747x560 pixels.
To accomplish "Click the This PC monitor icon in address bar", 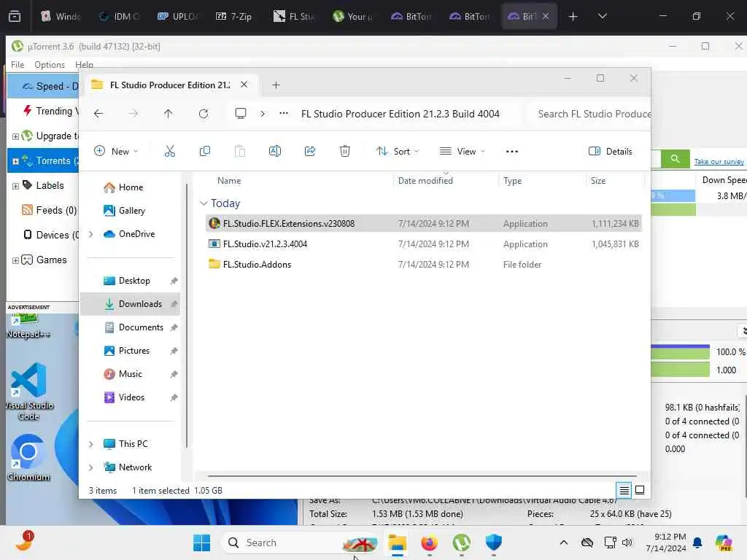I will tap(241, 113).
